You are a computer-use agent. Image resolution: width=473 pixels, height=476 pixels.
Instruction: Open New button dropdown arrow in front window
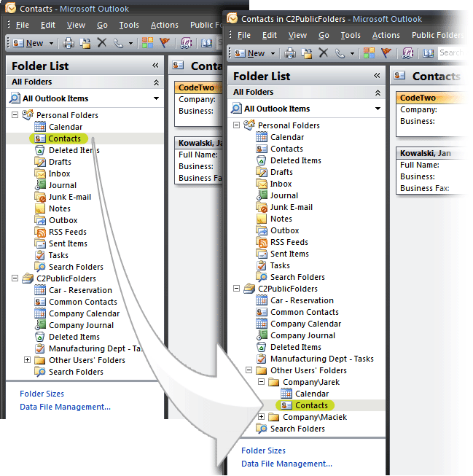(x=273, y=54)
